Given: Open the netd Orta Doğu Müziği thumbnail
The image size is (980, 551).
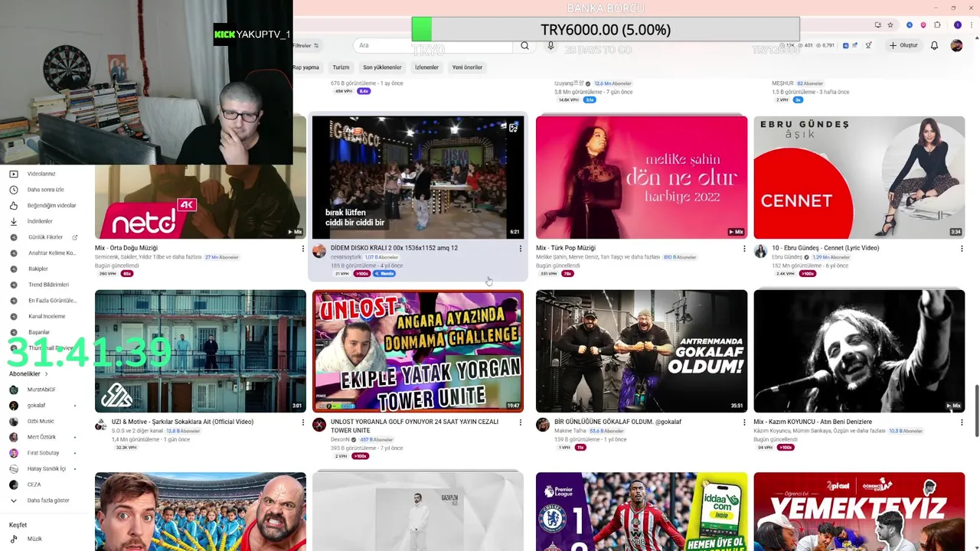Looking at the screenshot, I should (x=201, y=202).
